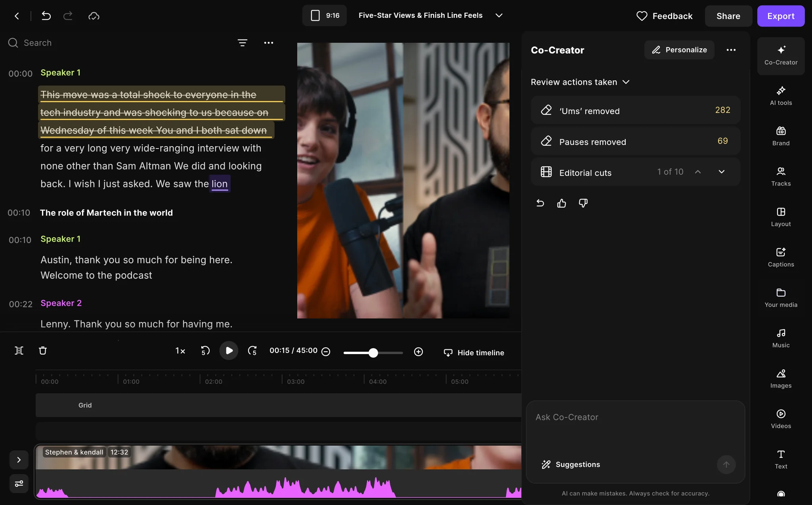Go to next editorial cut
The height and width of the screenshot is (505, 812).
[721, 172]
